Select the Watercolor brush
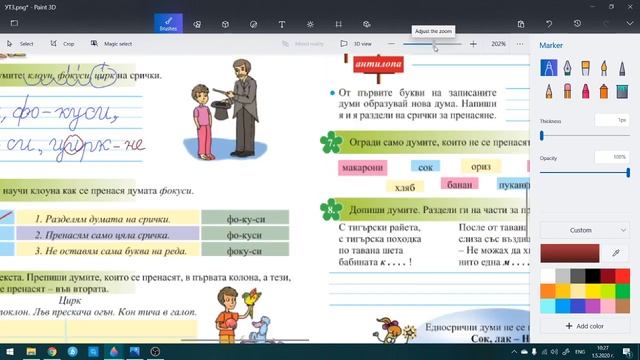Screen dimensions: 640x360 pyautogui.click(x=604, y=68)
